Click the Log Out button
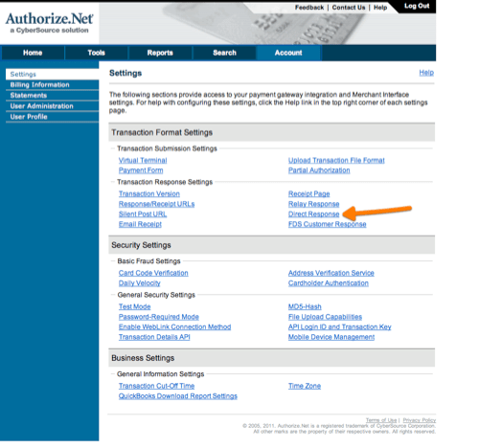Viewport: 479px width, 448px height. pyautogui.click(x=417, y=6)
